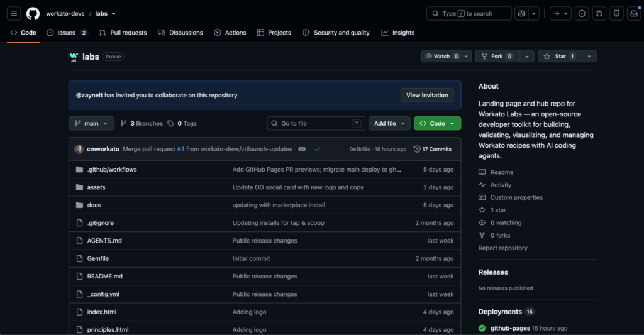View the green check status of latest commit
The height and width of the screenshot is (335, 644).
point(318,149)
